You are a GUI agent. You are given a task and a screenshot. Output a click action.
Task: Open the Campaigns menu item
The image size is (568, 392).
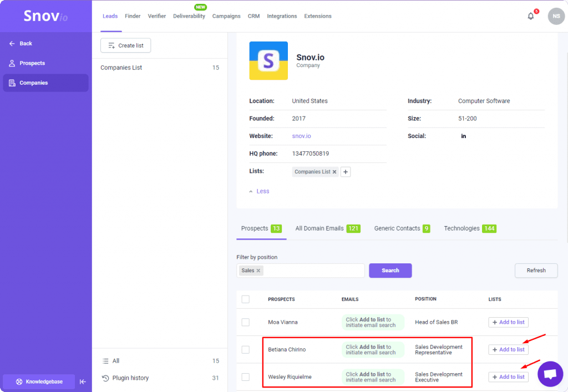(x=226, y=16)
